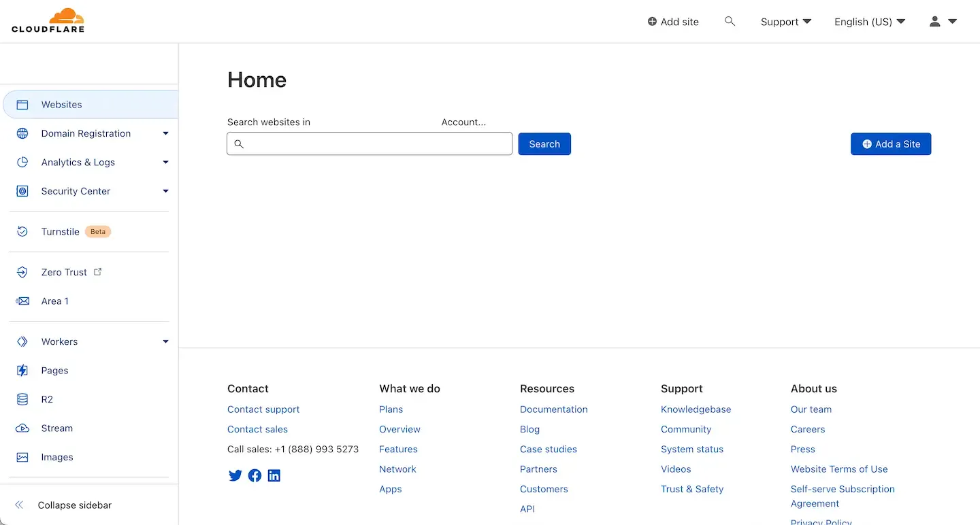Screen dimensions: 980x525
Task: Click the Security Center icon
Action: pos(22,191)
